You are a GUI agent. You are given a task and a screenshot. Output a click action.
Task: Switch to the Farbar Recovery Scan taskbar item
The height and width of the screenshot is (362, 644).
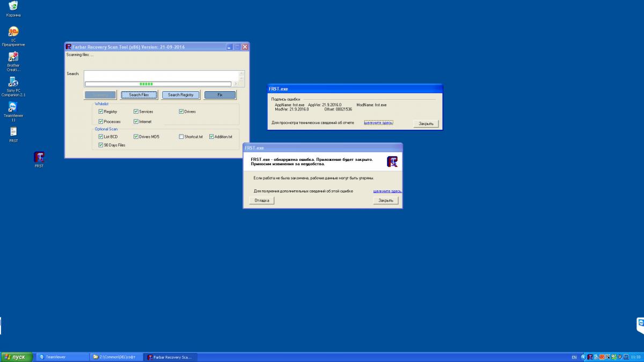tap(171, 357)
